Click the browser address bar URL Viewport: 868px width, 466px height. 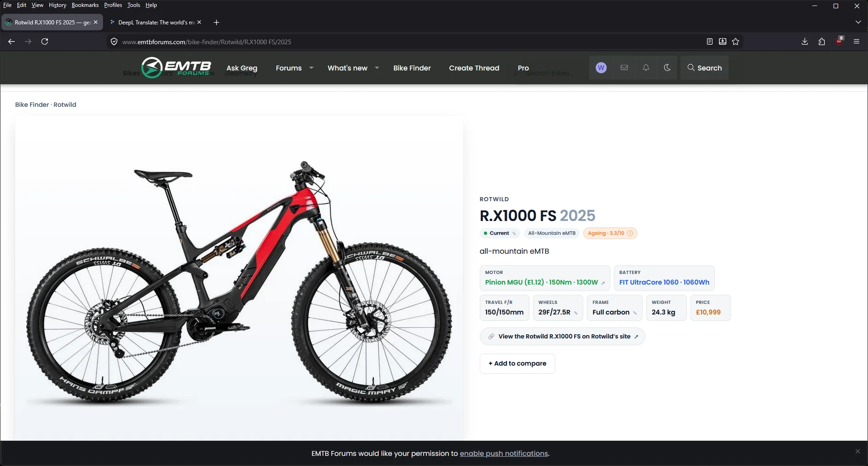[x=207, y=42]
